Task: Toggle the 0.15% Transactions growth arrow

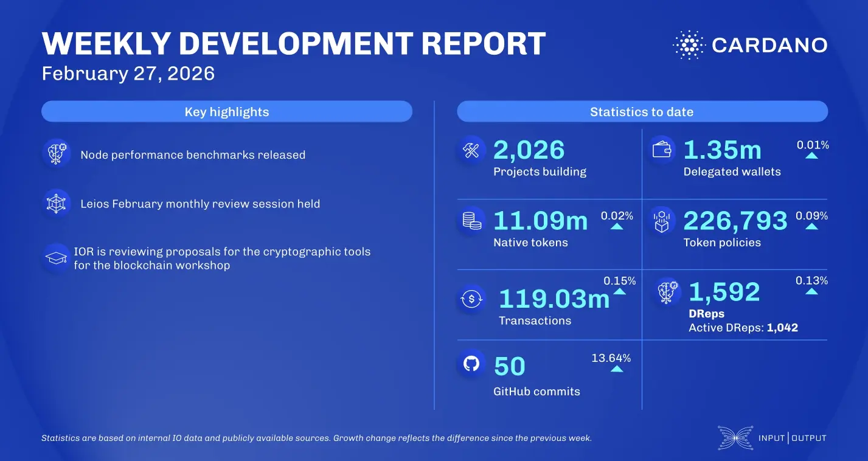Action: coord(620,291)
